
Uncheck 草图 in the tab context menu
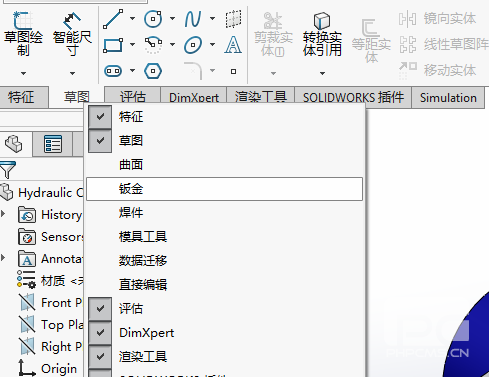point(100,141)
